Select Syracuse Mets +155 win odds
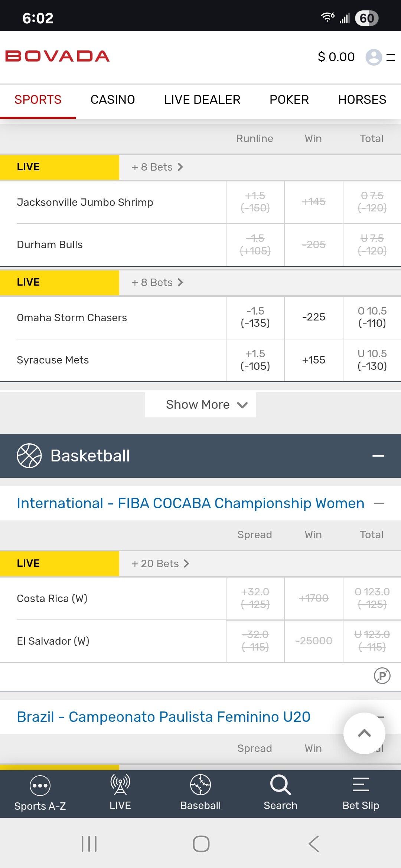The image size is (401, 868). pyautogui.click(x=314, y=360)
